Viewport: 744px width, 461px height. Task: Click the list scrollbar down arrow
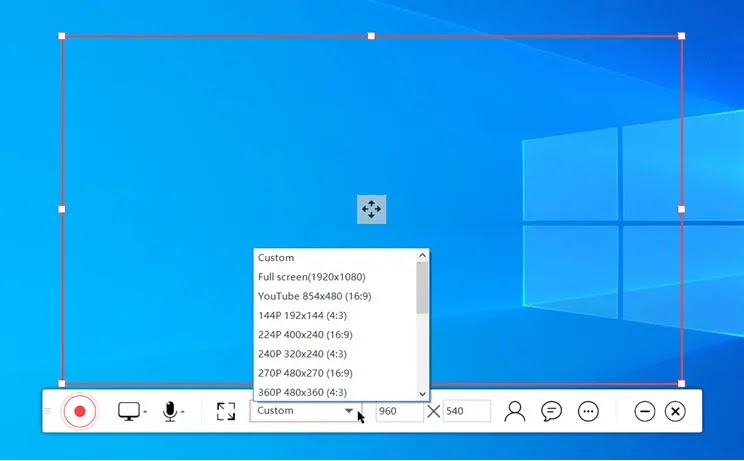pos(422,394)
